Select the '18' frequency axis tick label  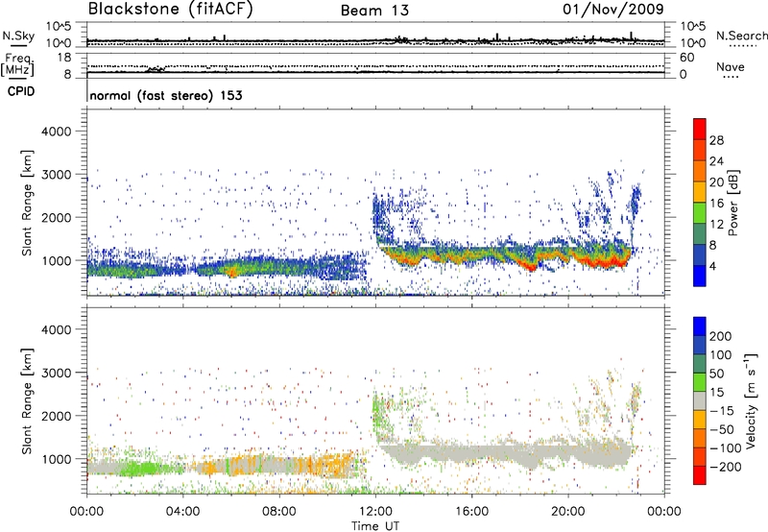click(x=64, y=58)
